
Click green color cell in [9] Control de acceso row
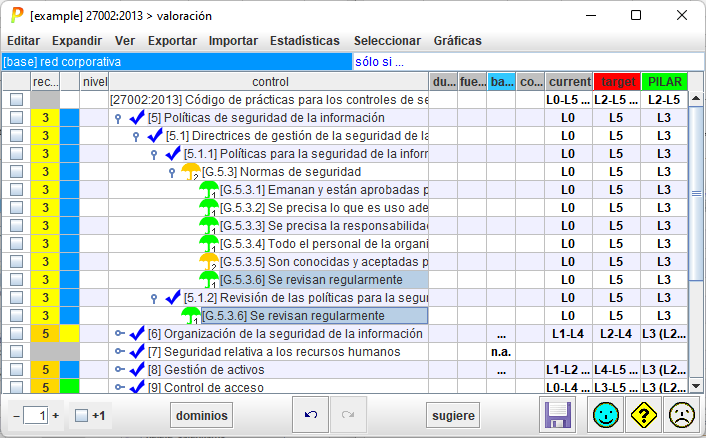tap(70, 386)
